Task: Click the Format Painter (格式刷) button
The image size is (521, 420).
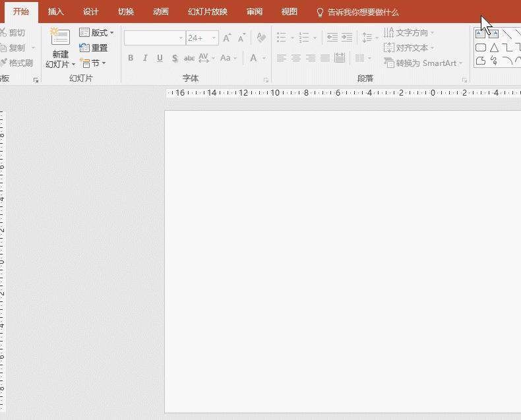Action: tap(16, 63)
